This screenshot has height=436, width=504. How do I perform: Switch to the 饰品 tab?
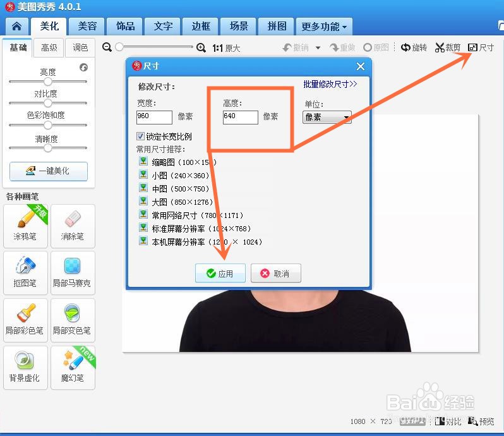[x=125, y=27]
